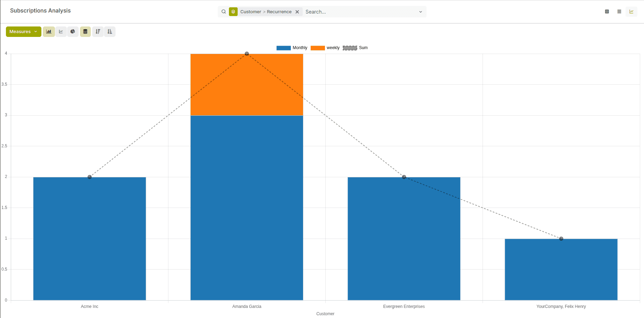Viewport: 644px width, 318px height.
Task: Expand the search filter options arrow
Action: [420, 12]
